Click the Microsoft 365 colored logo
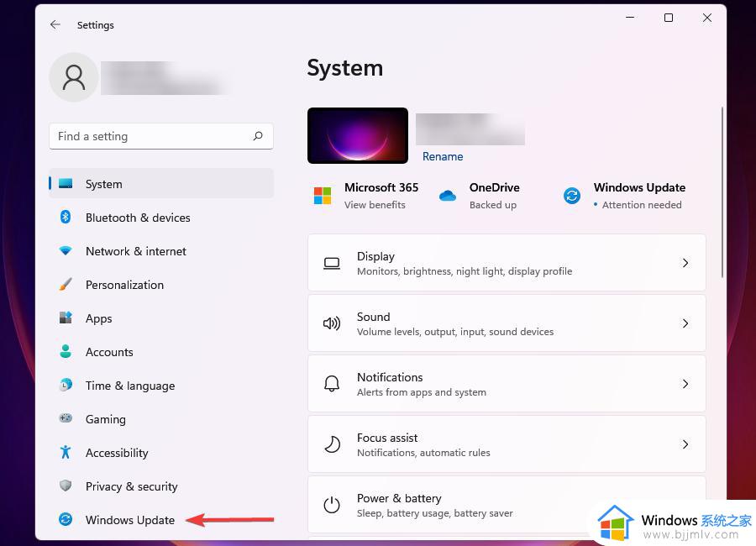 coord(323,196)
